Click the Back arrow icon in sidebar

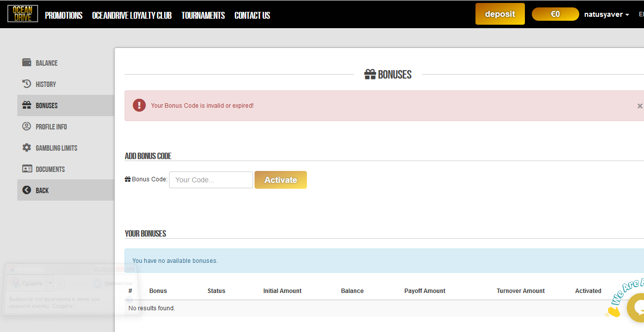pyautogui.click(x=27, y=190)
